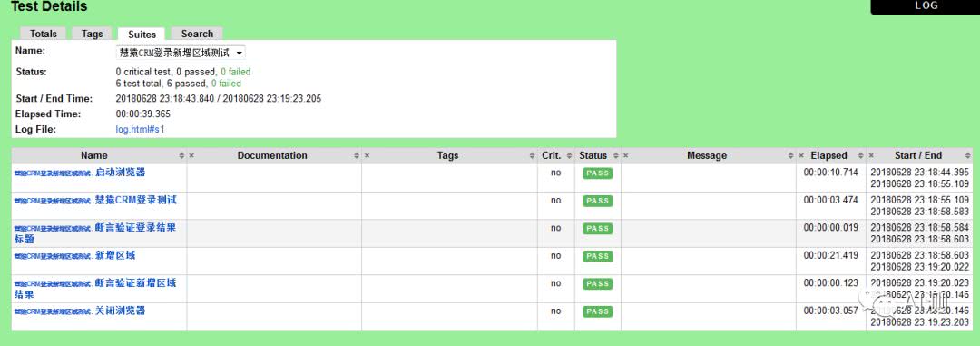Hide the Documentation column with its × icon
The height and width of the screenshot is (346, 980).
[191, 156]
